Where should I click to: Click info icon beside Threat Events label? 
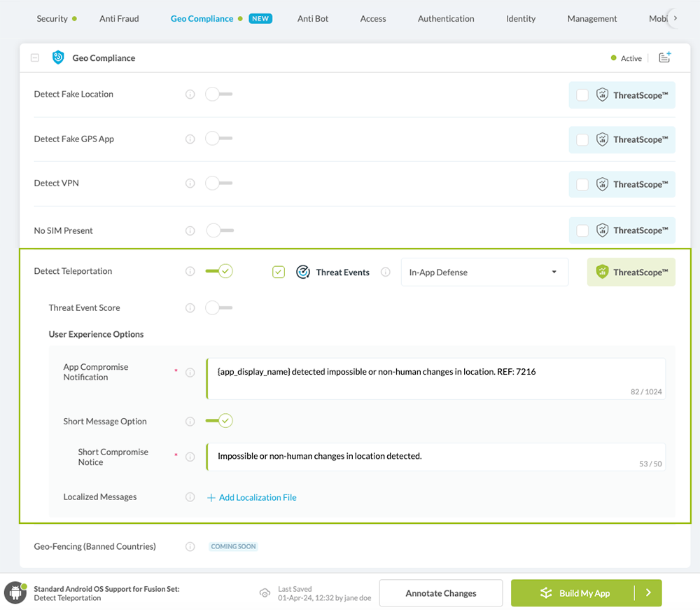385,272
